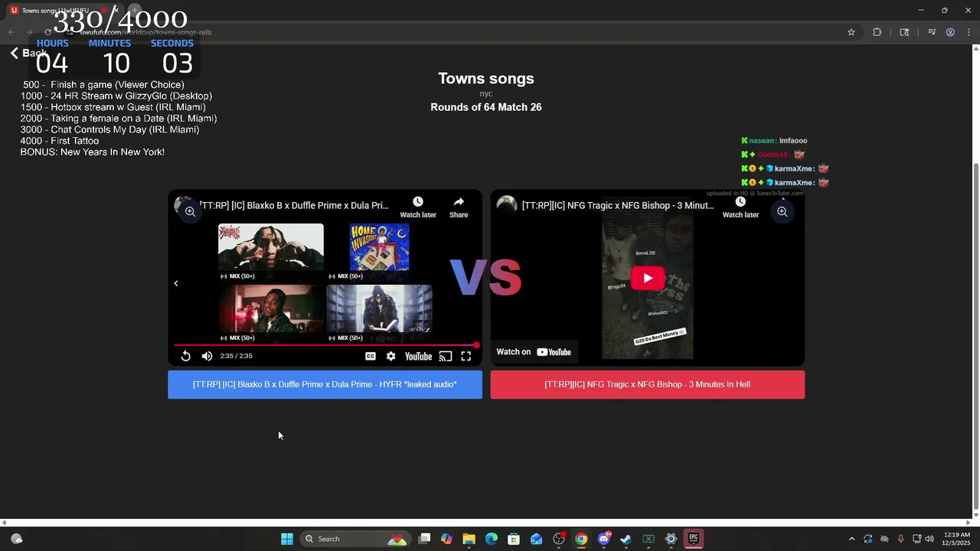980x551 pixels.
Task: Bookmark this page with the star icon
Action: pos(851,32)
